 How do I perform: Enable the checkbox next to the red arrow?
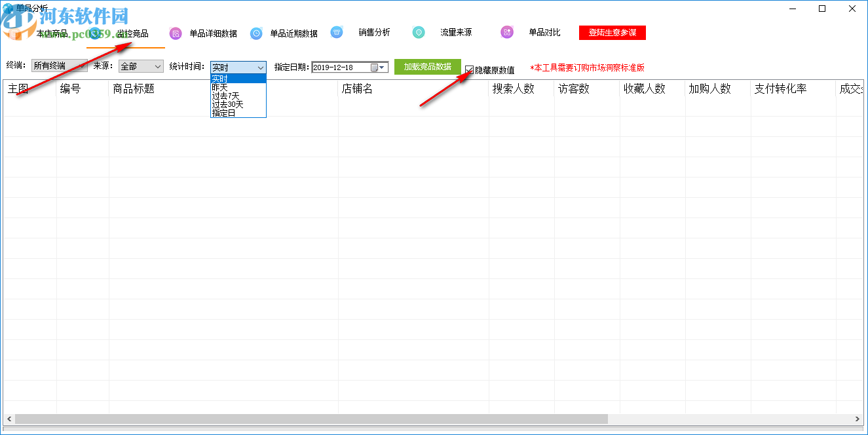click(x=468, y=68)
